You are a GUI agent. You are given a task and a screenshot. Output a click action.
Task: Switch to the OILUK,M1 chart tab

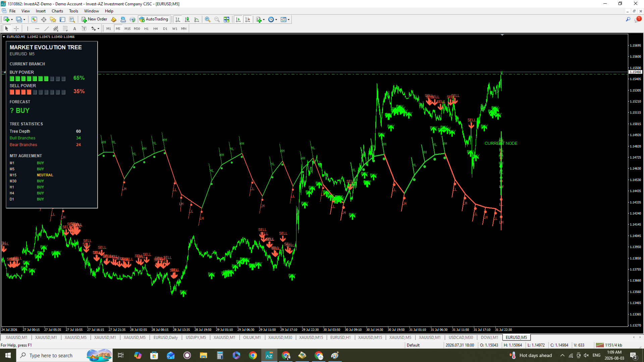coord(252,338)
